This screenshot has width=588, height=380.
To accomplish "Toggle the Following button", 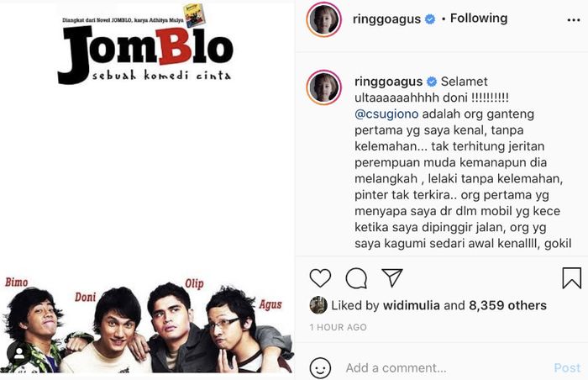I will (x=479, y=18).
